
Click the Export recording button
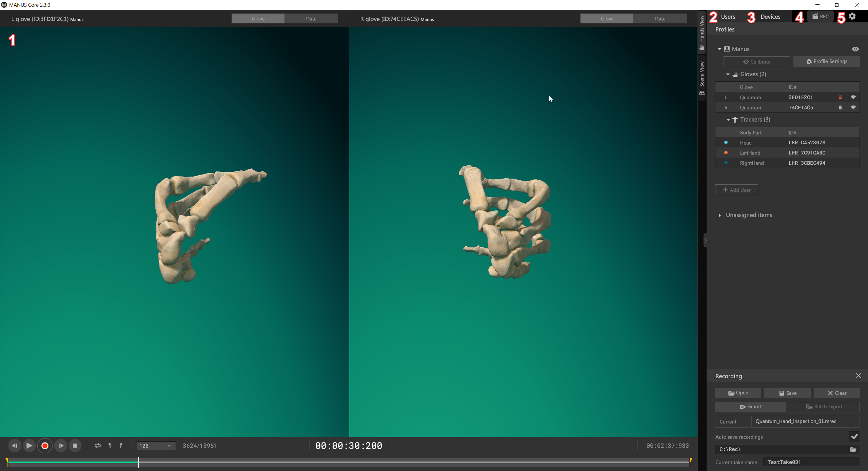[750, 407]
